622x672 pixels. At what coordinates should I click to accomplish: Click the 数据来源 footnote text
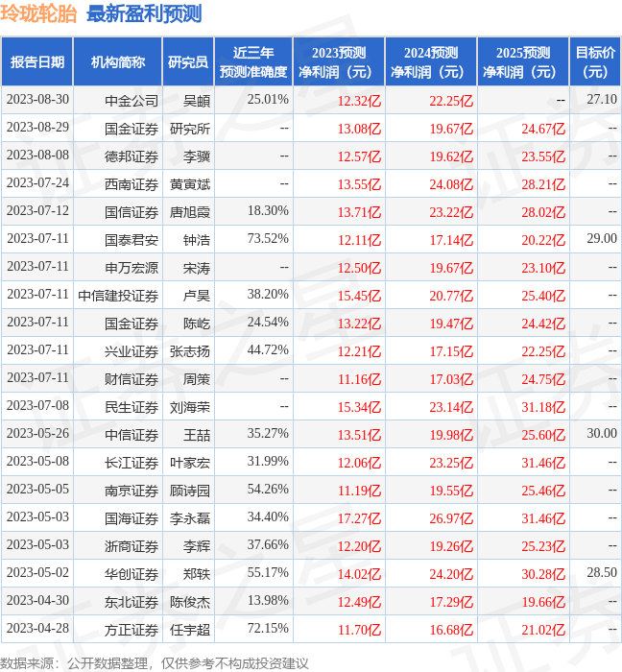[x=155, y=663]
